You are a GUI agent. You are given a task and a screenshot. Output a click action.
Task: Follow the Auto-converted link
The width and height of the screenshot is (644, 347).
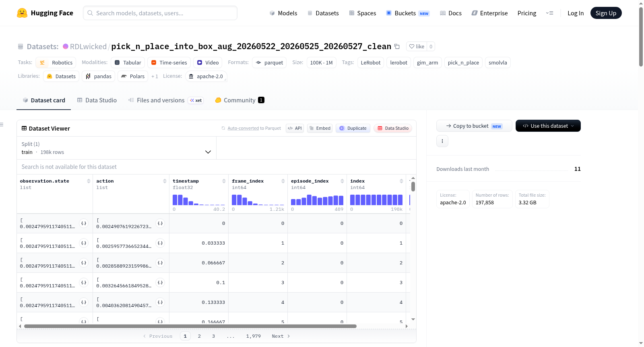tap(243, 128)
